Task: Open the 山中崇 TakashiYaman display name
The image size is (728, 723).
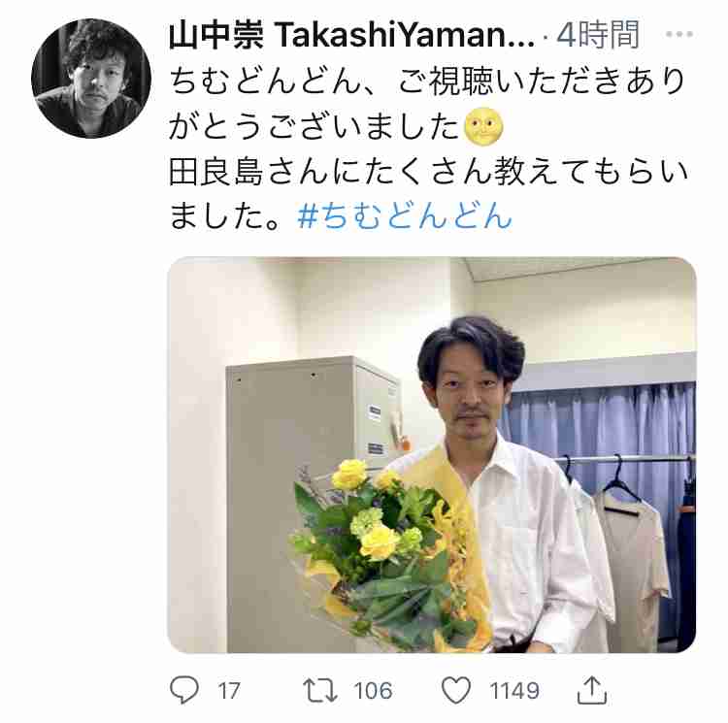Action: click(352, 35)
